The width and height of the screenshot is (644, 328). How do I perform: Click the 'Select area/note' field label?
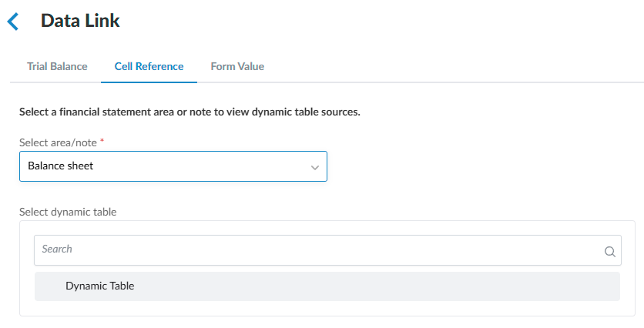point(59,143)
